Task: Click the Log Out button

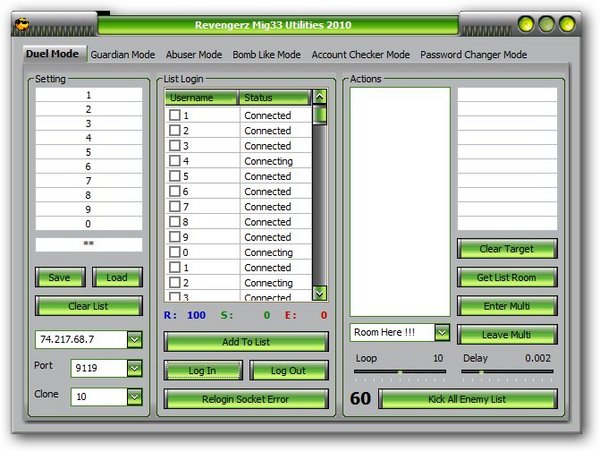Action: tap(289, 370)
